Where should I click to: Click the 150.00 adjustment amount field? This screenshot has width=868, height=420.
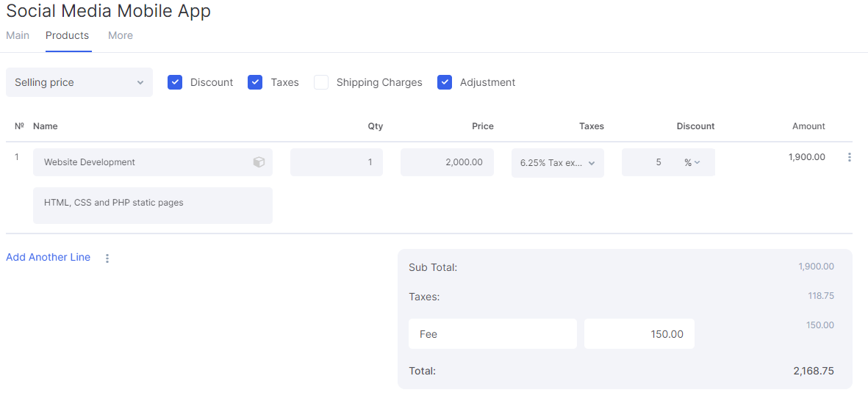[639, 333]
